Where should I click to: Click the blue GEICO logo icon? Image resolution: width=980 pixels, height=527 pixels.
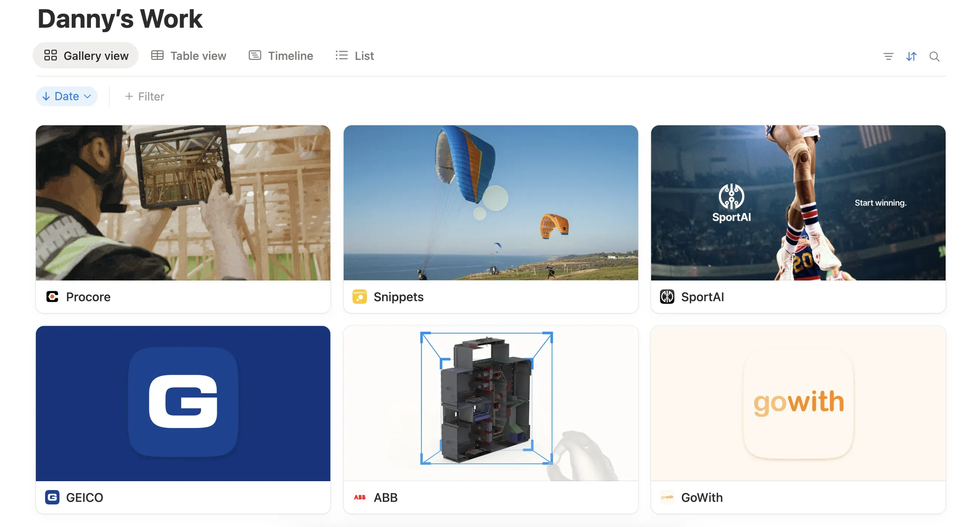pos(52,497)
